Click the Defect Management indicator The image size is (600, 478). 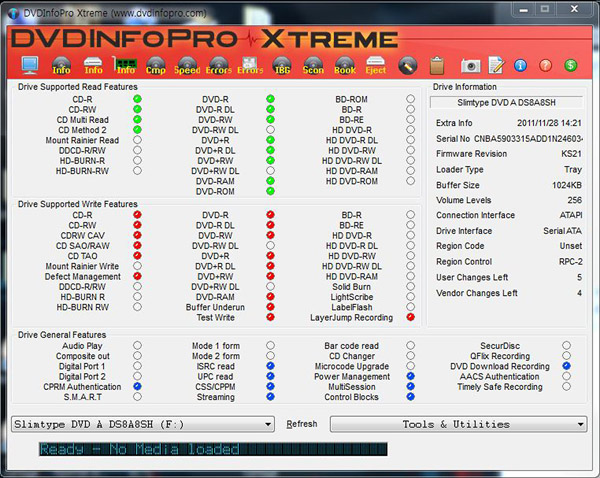(x=137, y=276)
